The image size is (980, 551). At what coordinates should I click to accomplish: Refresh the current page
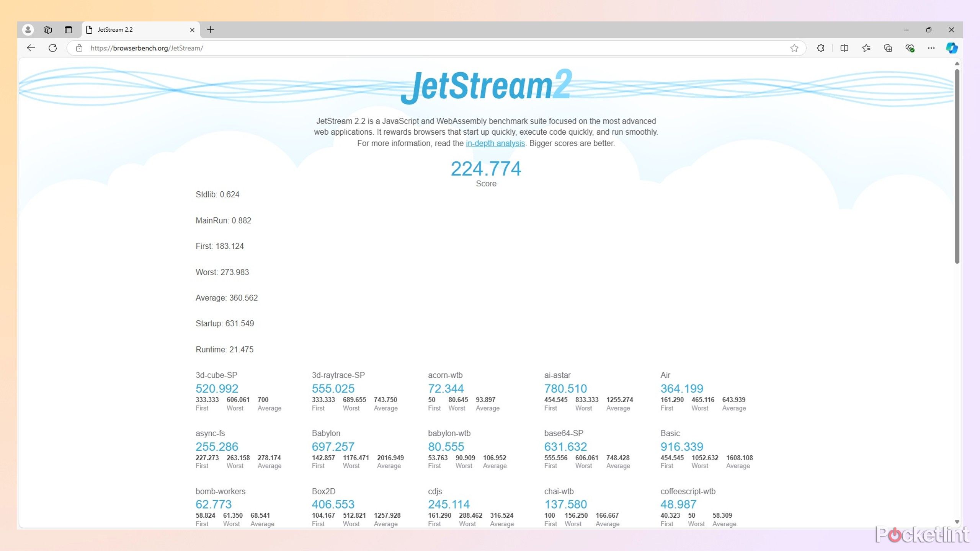point(53,48)
